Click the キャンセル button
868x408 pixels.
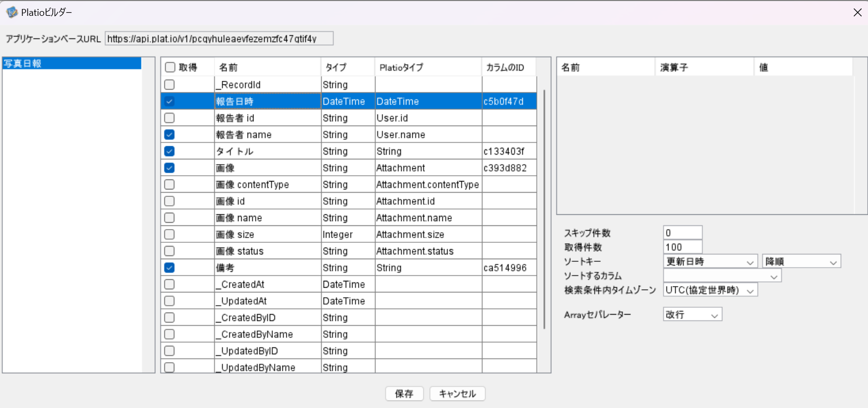[x=457, y=394]
